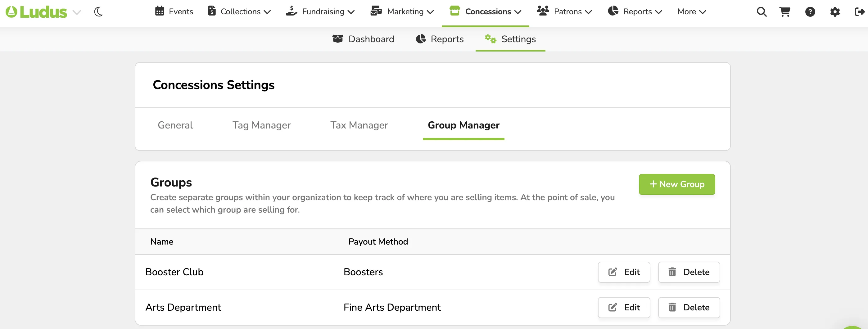Click the Boosters payout method cell
This screenshot has width=868, height=329.
[363, 272]
